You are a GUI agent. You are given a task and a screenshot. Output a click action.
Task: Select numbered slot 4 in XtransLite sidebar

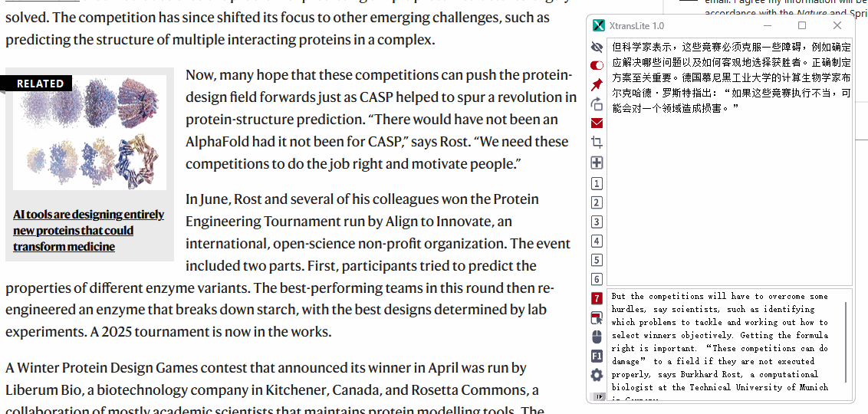597,241
